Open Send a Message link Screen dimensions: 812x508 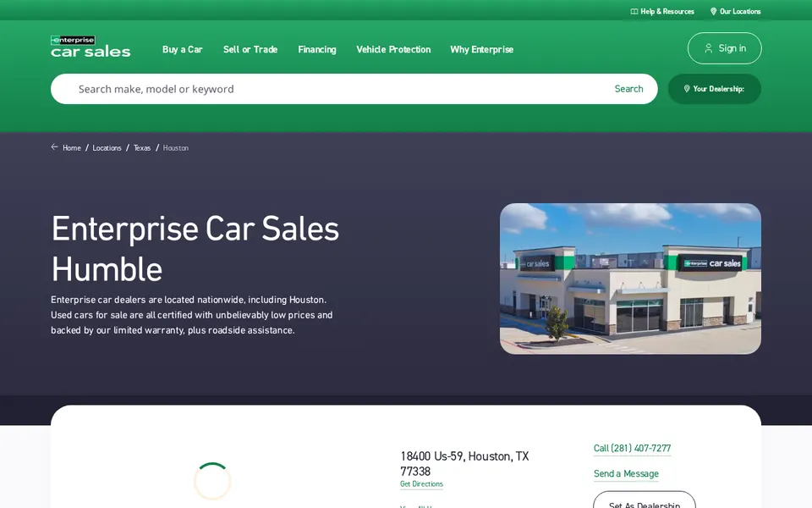[626, 474]
